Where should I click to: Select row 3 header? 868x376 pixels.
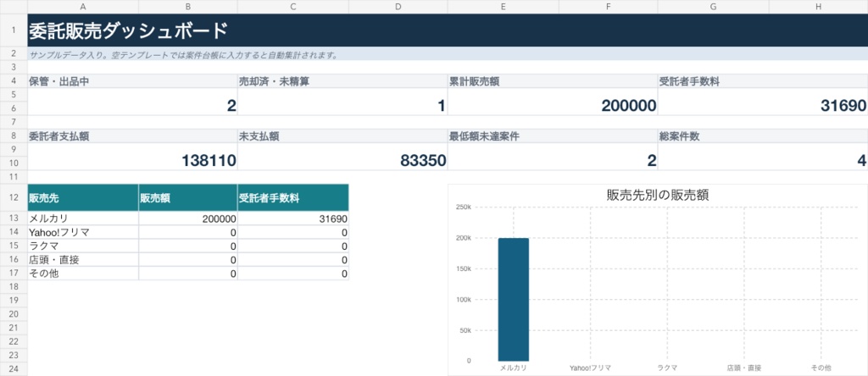[x=14, y=68]
